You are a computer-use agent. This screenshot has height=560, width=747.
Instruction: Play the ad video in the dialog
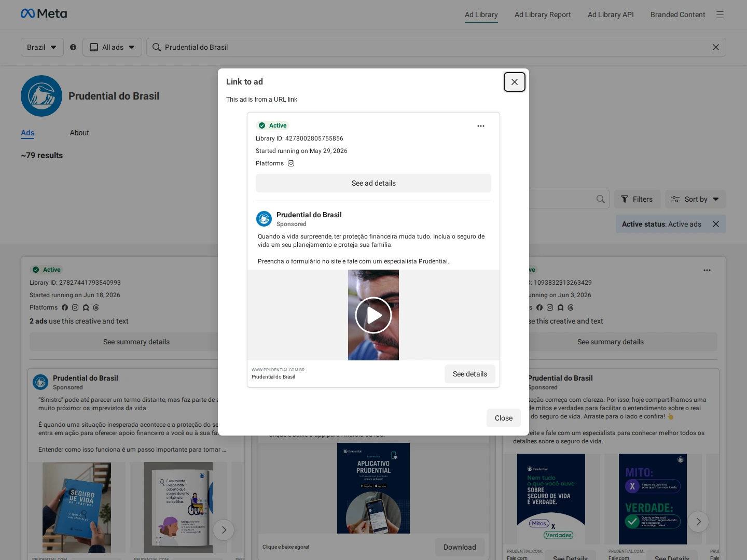coord(374,315)
